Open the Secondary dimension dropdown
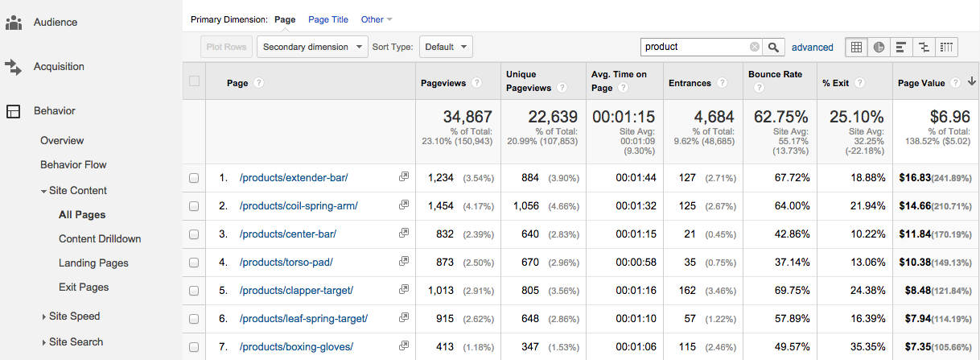 pyautogui.click(x=312, y=47)
